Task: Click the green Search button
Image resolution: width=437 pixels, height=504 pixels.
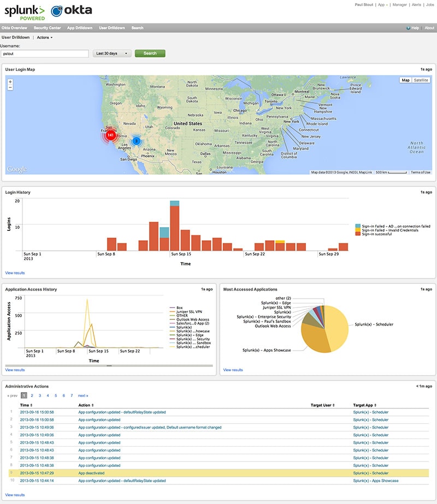Action: (150, 54)
